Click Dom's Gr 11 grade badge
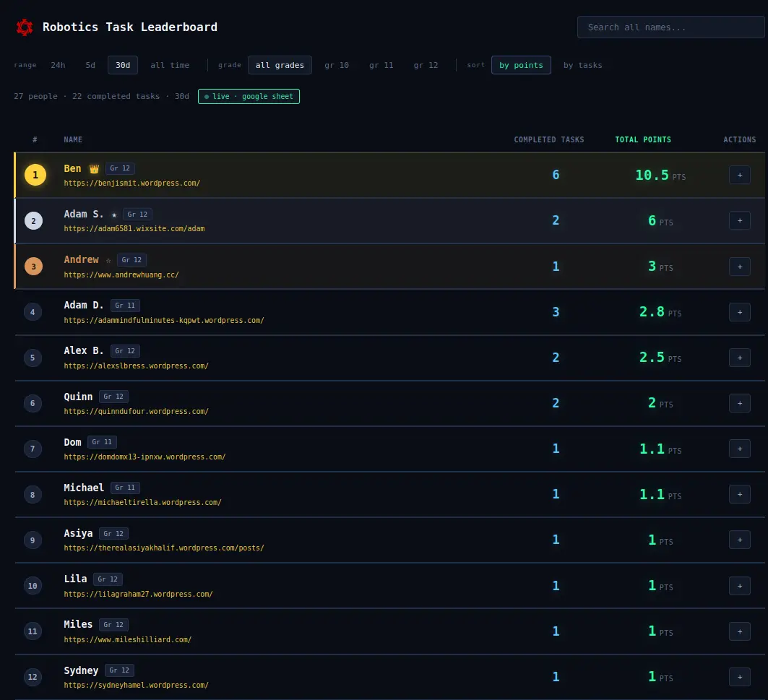The width and height of the screenshot is (768, 700). click(102, 442)
